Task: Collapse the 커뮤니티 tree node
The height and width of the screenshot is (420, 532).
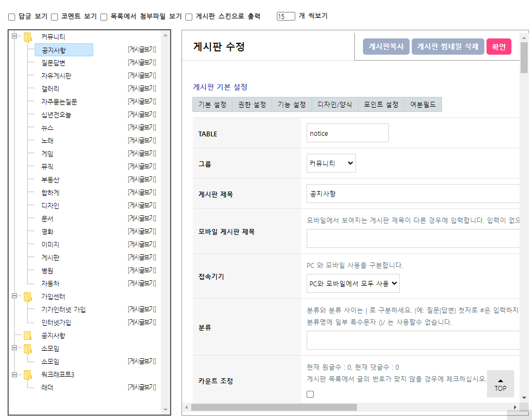Action: (x=14, y=37)
